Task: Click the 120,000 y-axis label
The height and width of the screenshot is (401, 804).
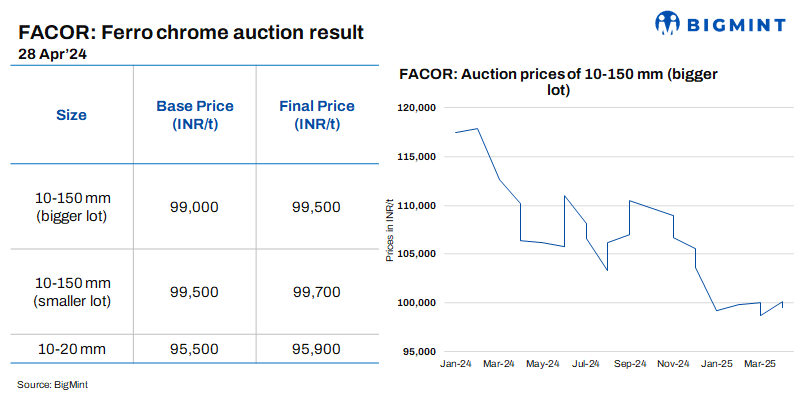Action: coord(418,108)
